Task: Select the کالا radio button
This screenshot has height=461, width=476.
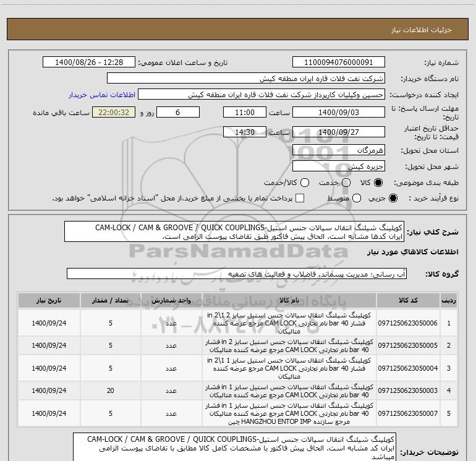Action: tap(378, 183)
